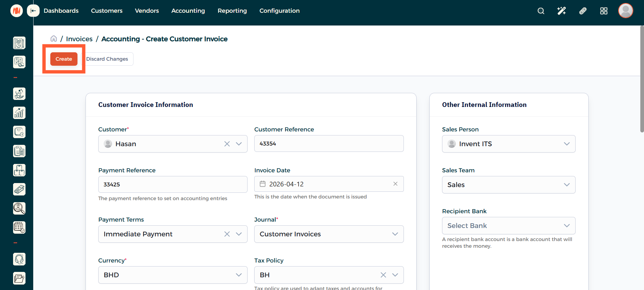This screenshot has width=644, height=290.
Task: Open the Reporting menu
Action: (232, 11)
